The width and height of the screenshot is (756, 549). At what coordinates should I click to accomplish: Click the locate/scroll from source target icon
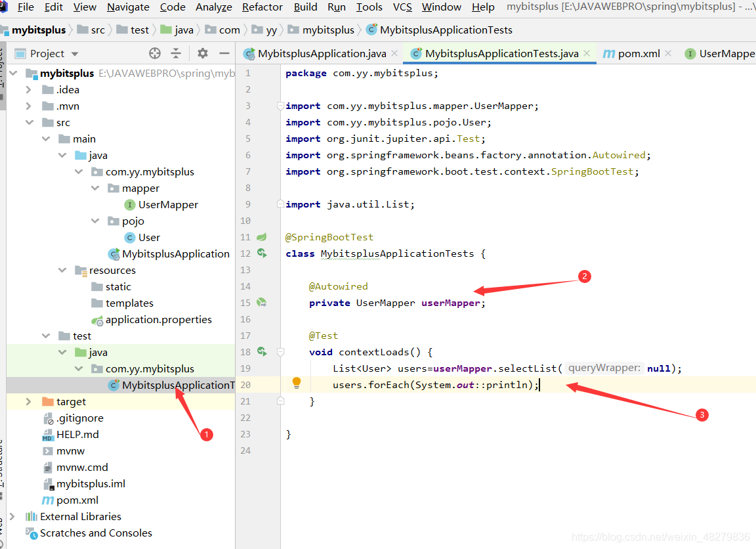(155, 53)
